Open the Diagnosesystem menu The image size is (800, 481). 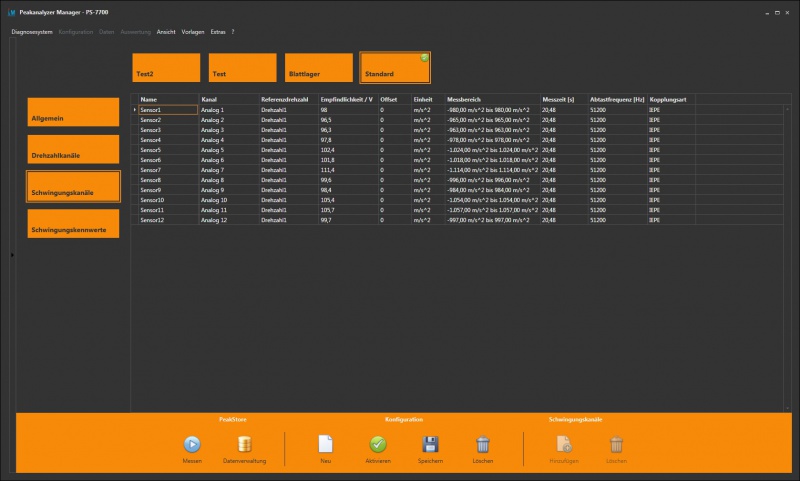(x=32, y=32)
